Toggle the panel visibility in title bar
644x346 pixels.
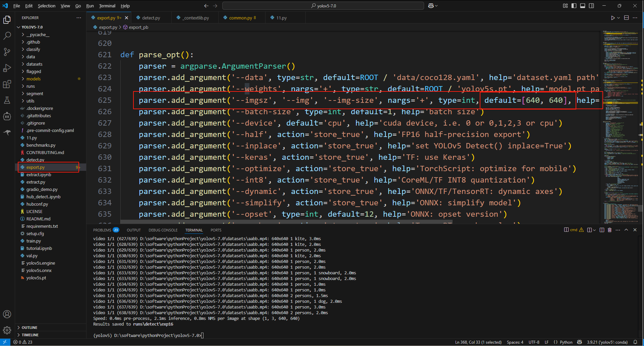click(583, 6)
